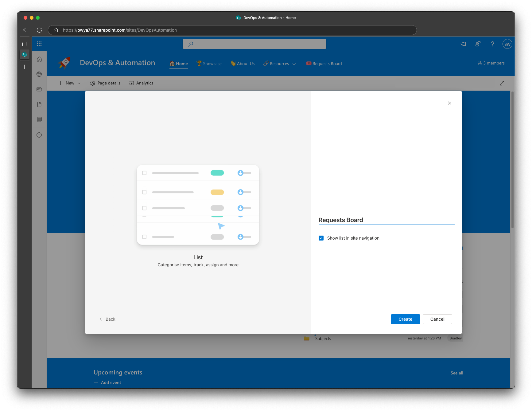Screen dimensions: 532x411
Task: Open the Subjects folder name
Action: 323,339
